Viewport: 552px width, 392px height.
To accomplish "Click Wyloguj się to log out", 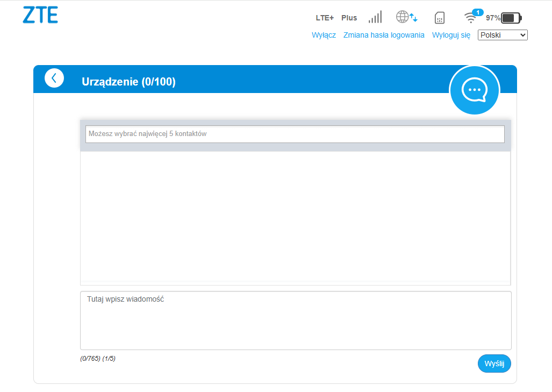I will tap(451, 35).
